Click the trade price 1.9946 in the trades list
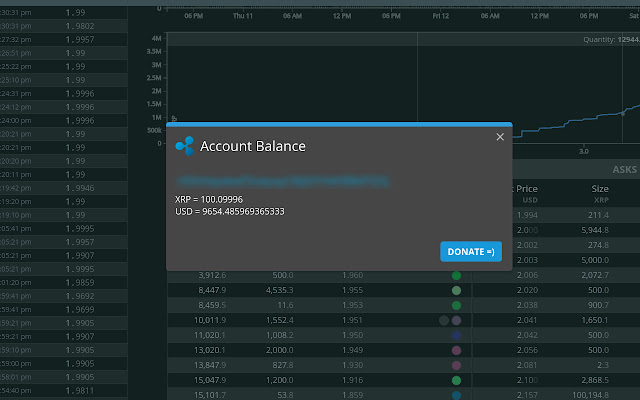 tap(80, 188)
